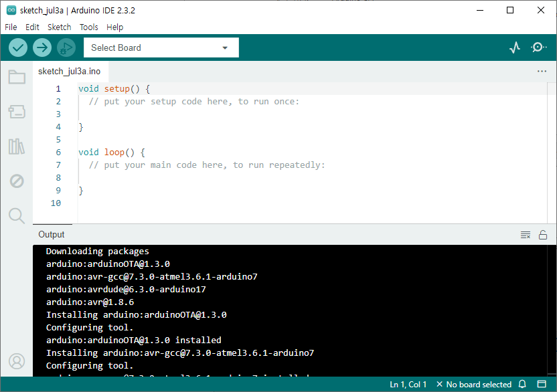Open the Library Manager panel
The image size is (557, 392).
tap(17, 146)
